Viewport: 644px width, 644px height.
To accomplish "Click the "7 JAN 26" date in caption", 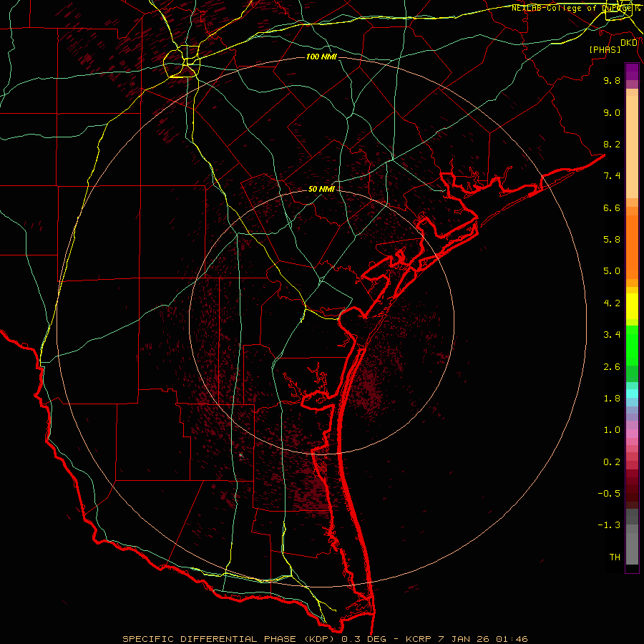I will pyautogui.click(x=463, y=639).
